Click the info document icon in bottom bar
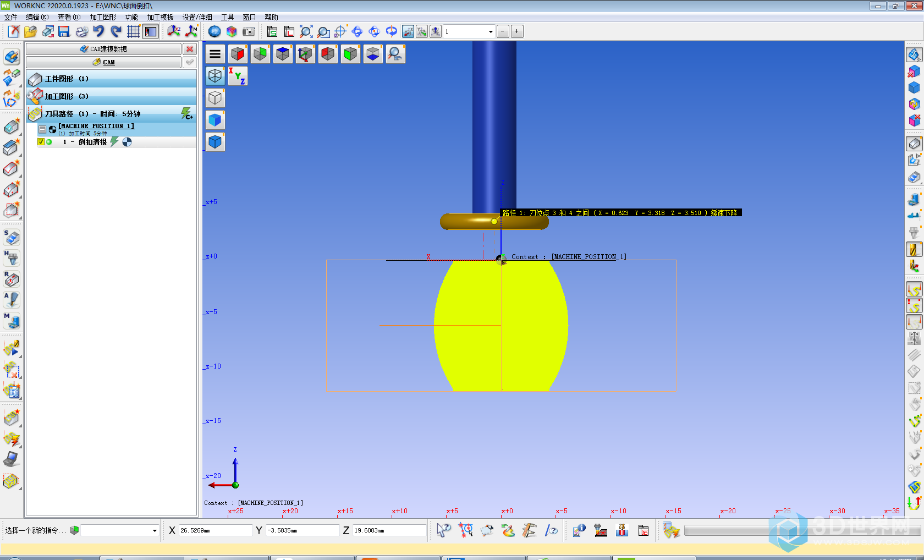Image resolution: width=924 pixels, height=560 pixels. [579, 530]
